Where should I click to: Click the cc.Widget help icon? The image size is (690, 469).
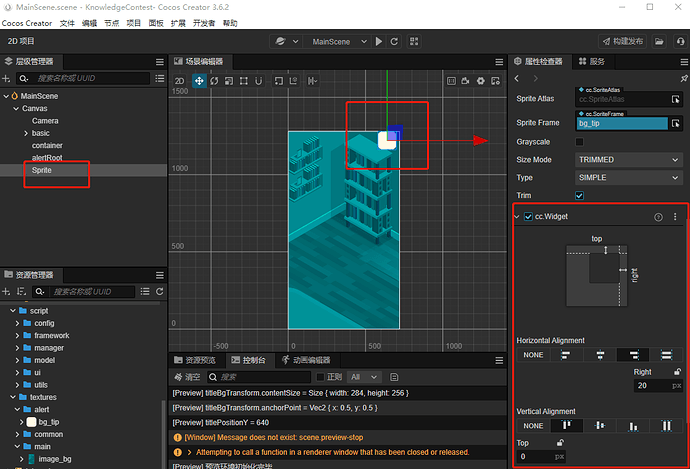click(x=658, y=217)
